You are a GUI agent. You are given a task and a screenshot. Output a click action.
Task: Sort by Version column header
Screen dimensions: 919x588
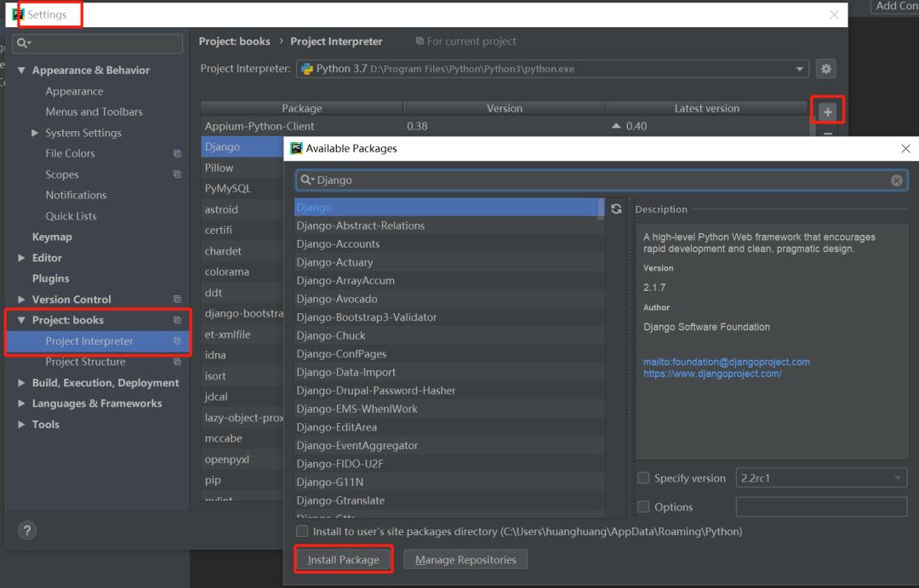[x=504, y=108]
